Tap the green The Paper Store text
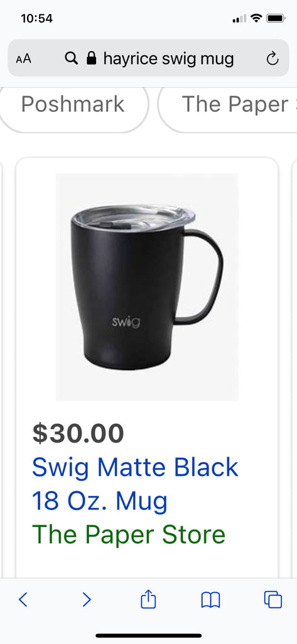Screen dimensions: 297x644 [129, 534]
